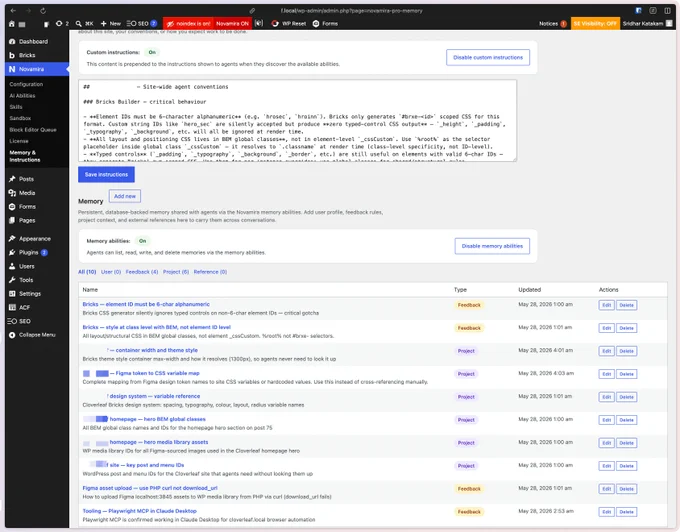Open Forms in the admin bar
Image resolution: width=680 pixels, height=532 pixels.
pyautogui.click(x=325, y=23)
